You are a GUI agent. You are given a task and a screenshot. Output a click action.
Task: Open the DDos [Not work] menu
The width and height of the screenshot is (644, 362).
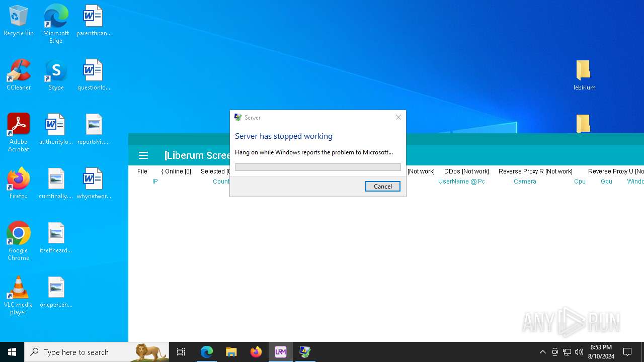point(466,171)
